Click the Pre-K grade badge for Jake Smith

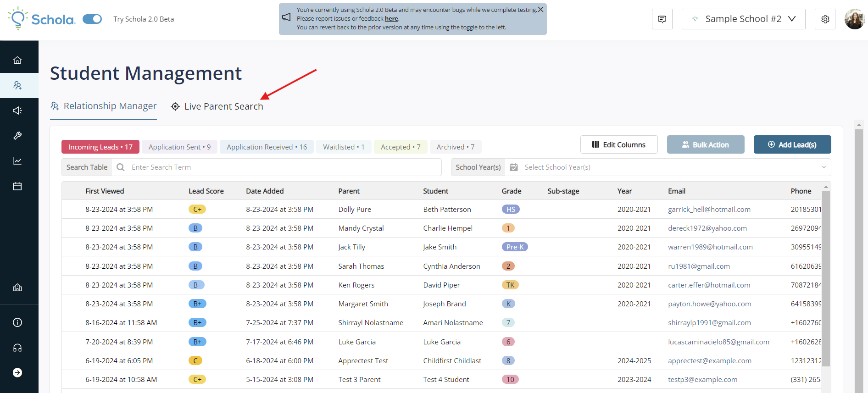coord(515,247)
